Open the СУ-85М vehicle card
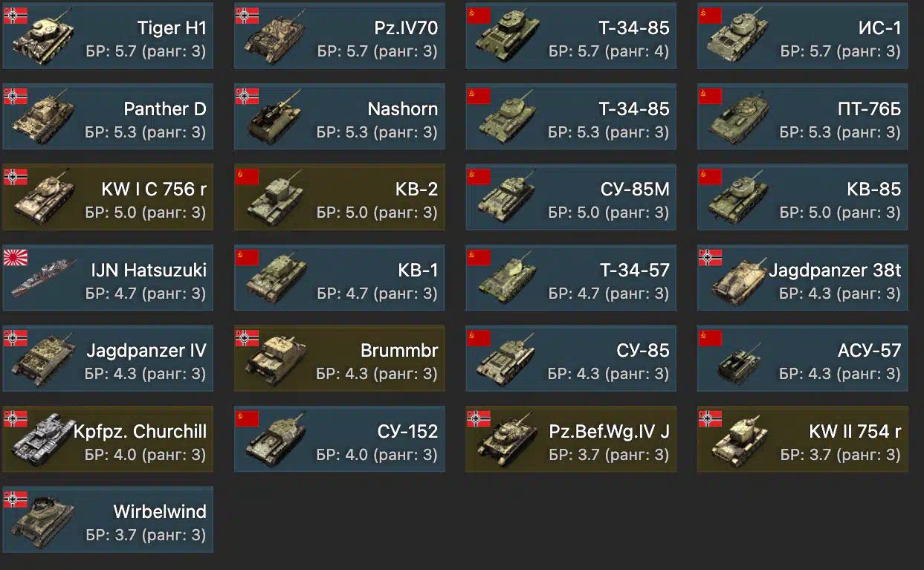Screen dimensions: 924x570 coord(571,197)
